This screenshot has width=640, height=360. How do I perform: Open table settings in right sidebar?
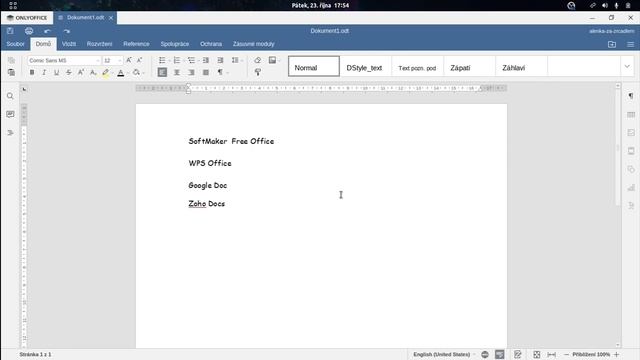coord(631,114)
